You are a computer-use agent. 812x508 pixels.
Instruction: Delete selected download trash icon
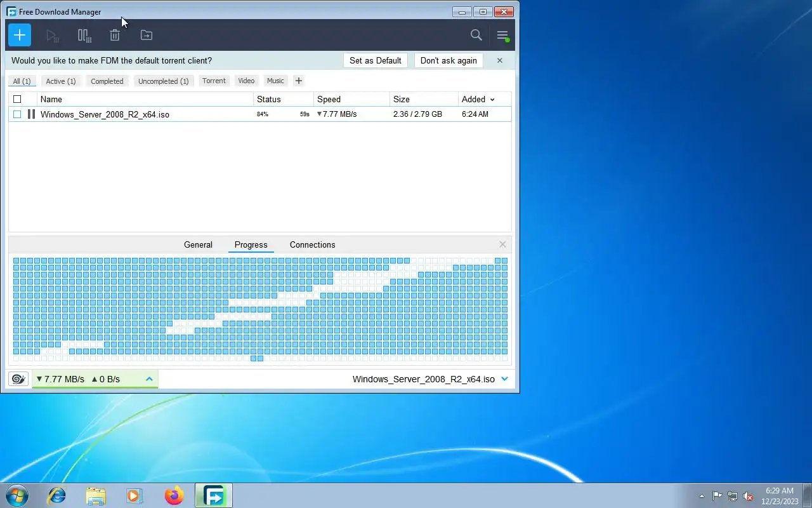(x=115, y=36)
